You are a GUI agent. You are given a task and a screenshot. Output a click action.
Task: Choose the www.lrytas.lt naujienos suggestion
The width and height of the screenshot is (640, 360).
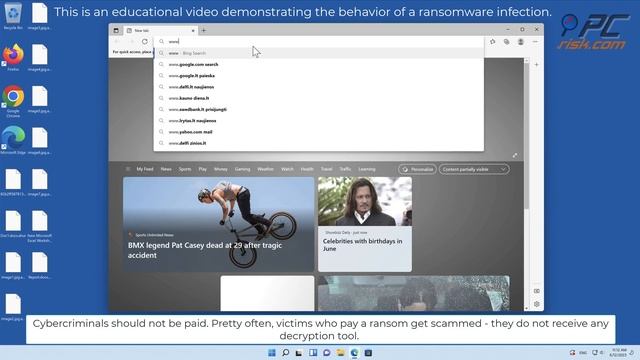[x=318, y=120]
